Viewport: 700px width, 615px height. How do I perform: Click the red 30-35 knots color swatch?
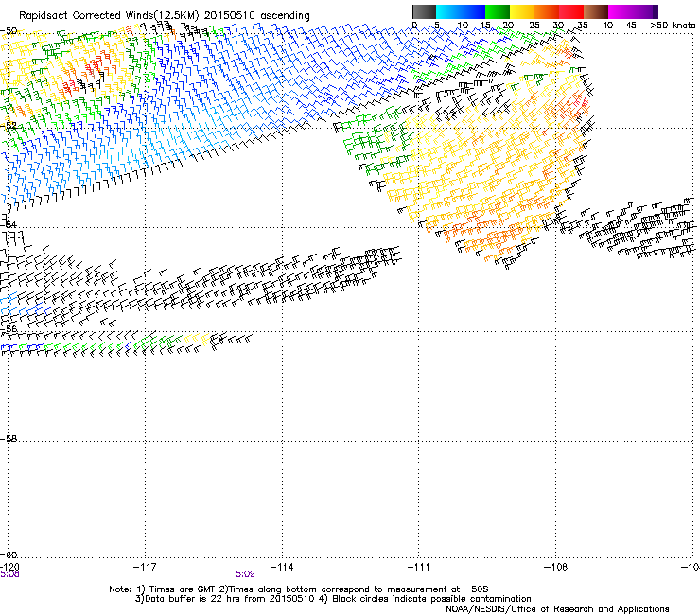571,11
